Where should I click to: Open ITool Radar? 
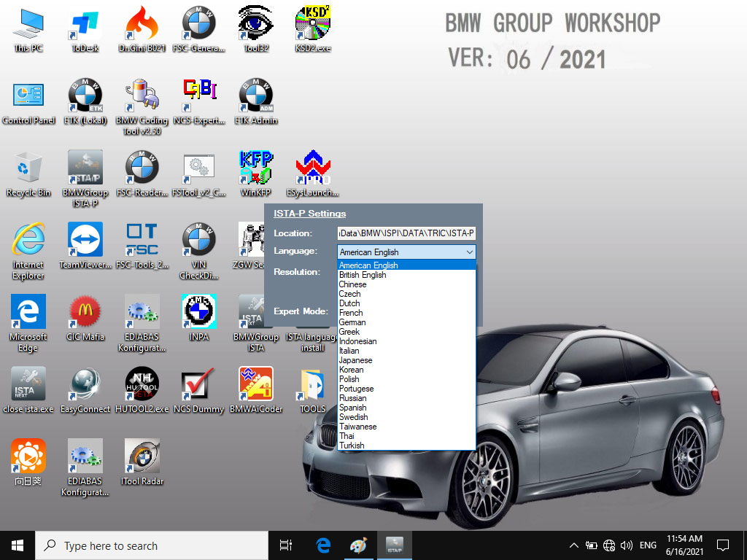click(x=142, y=456)
